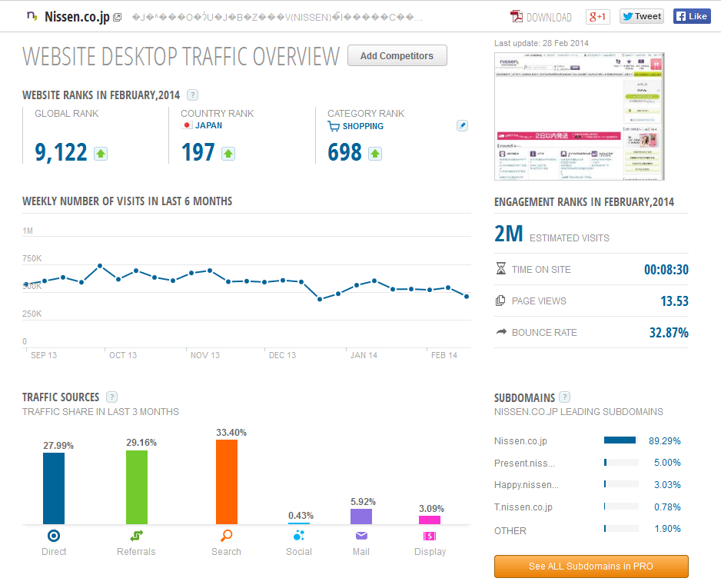721x588 pixels.
Task: Click the 2M estimated visits value
Action: 509,234
